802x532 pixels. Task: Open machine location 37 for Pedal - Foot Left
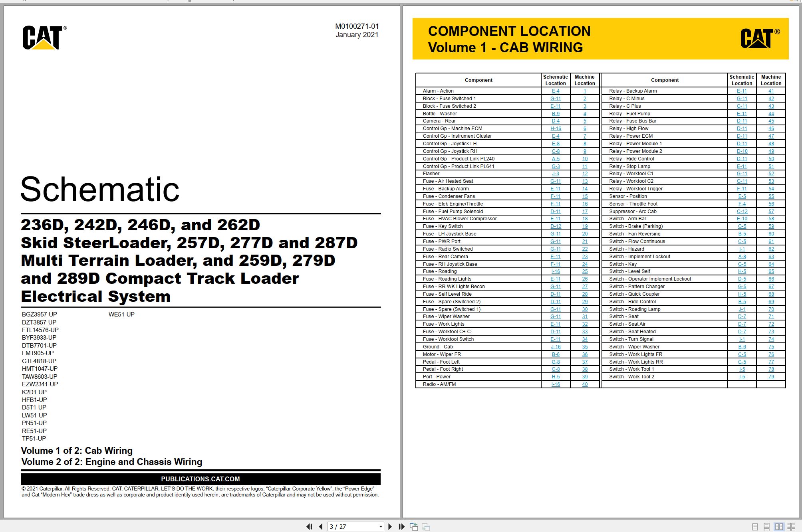point(585,362)
